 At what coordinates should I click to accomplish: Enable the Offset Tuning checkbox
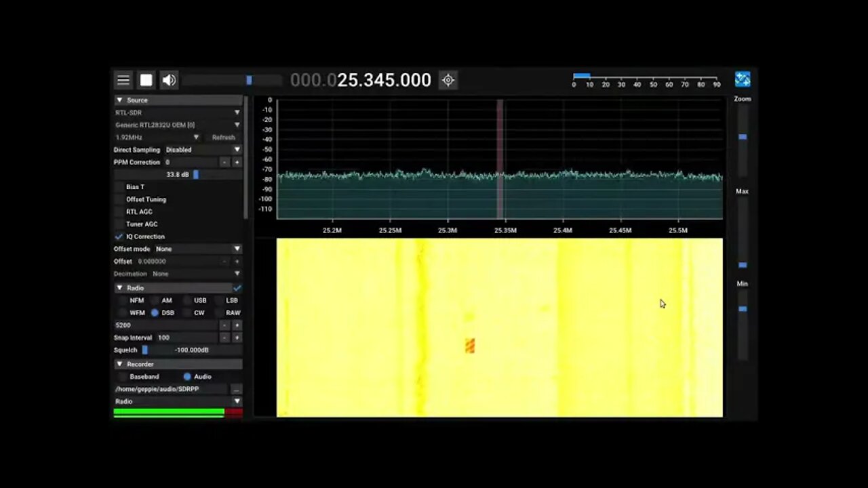(x=119, y=199)
